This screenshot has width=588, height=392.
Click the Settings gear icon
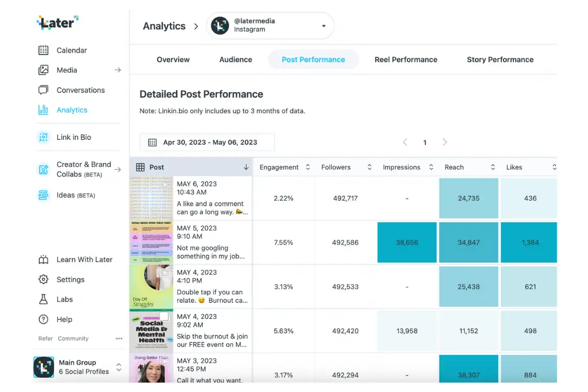tap(43, 280)
